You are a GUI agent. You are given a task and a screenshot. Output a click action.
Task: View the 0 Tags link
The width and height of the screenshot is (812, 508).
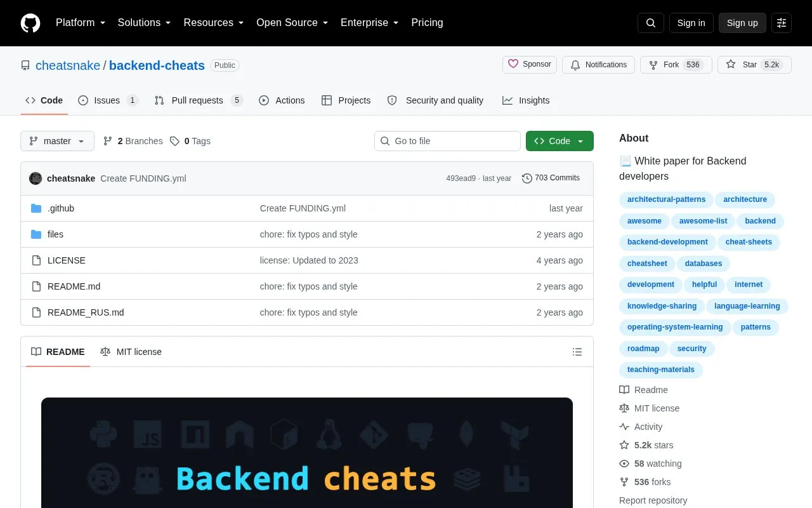click(x=190, y=141)
